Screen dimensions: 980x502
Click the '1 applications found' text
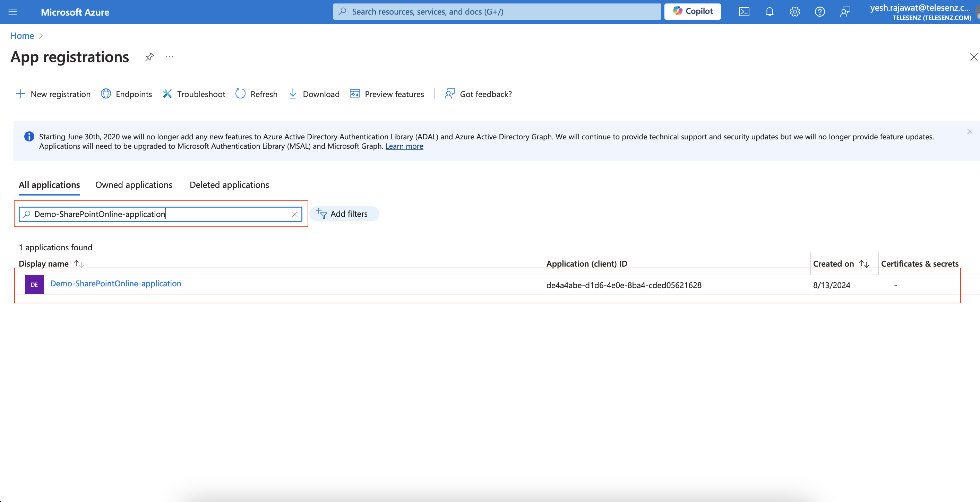click(x=55, y=248)
